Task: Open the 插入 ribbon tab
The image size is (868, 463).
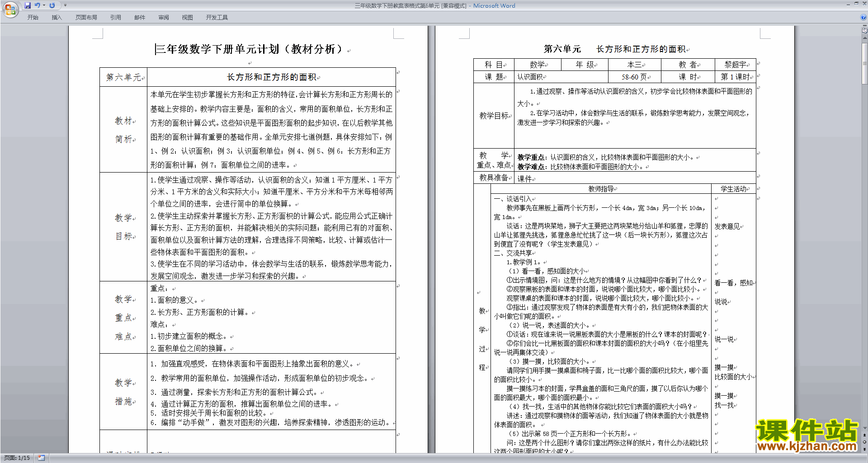Action: point(57,18)
